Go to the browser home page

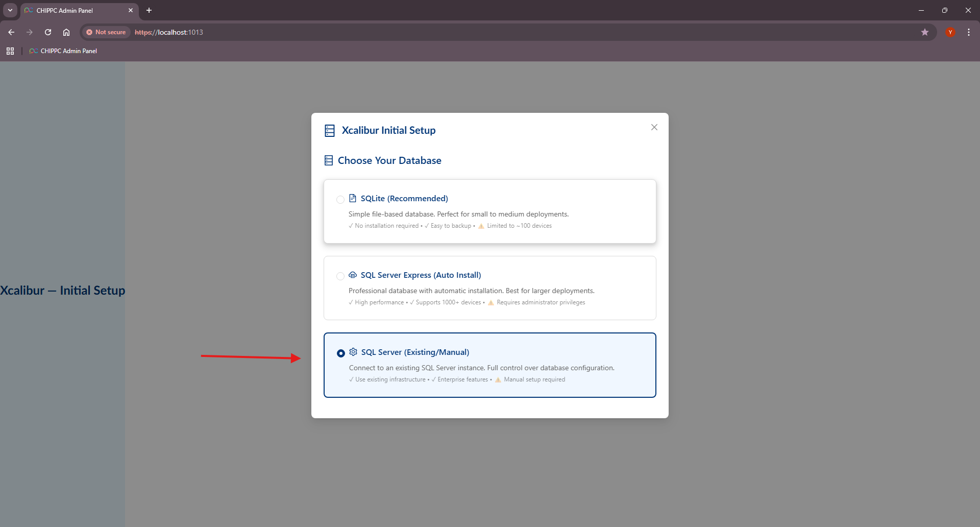(x=66, y=32)
